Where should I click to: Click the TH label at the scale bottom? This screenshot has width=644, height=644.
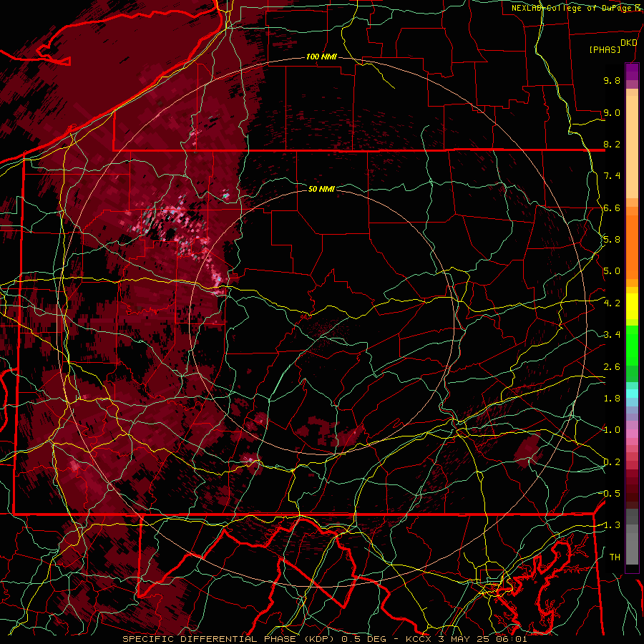click(x=615, y=557)
